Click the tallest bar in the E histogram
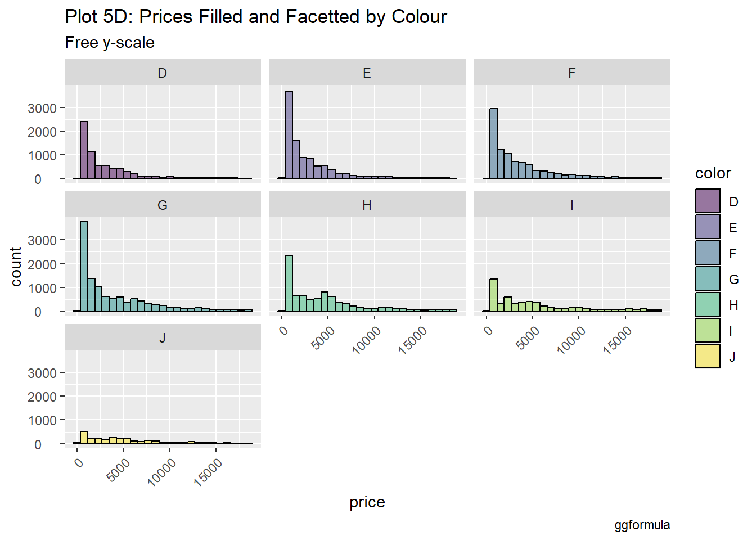This screenshot has height=540, width=756. point(289,135)
